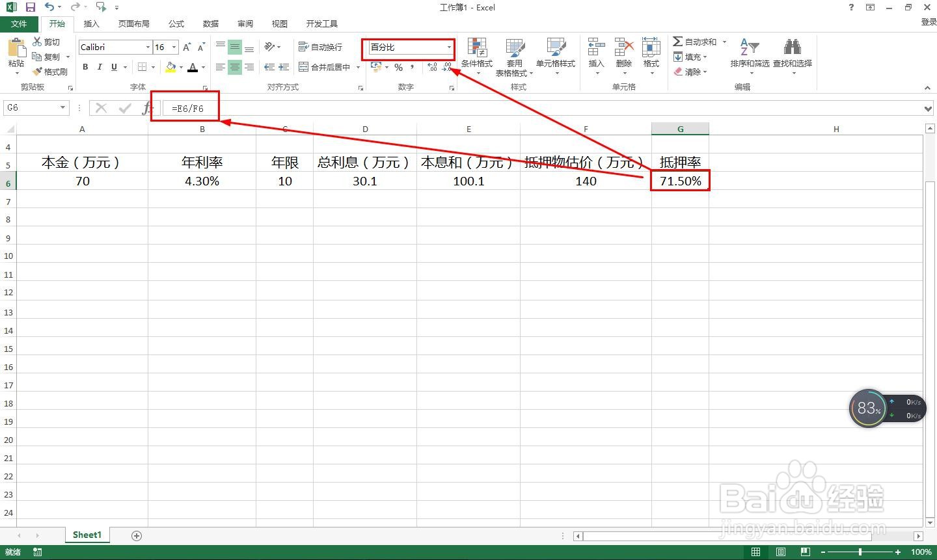The height and width of the screenshot is (560, 937).
Task: Open Format as Table (套用表格格式)
Action: (x=514, y=57)
